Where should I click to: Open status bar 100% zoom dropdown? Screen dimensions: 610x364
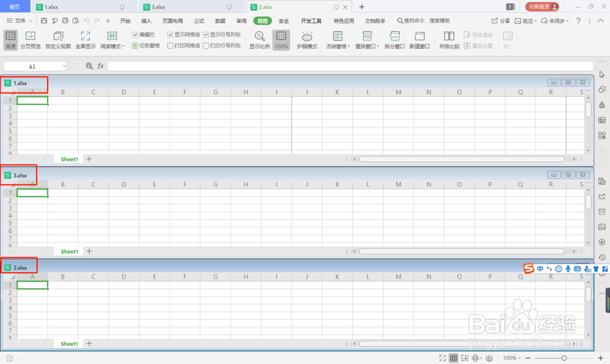(x=519, y=358)
